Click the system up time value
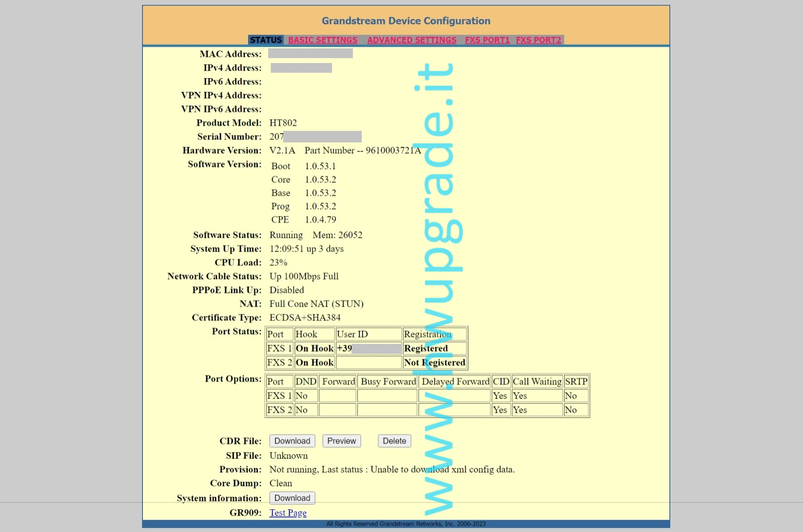Screen dimensions: 803x532 tap(306, 249)
